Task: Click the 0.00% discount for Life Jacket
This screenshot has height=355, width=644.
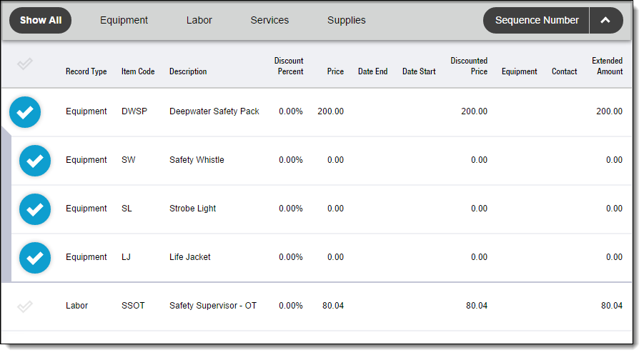Action: tap(291, 257)
